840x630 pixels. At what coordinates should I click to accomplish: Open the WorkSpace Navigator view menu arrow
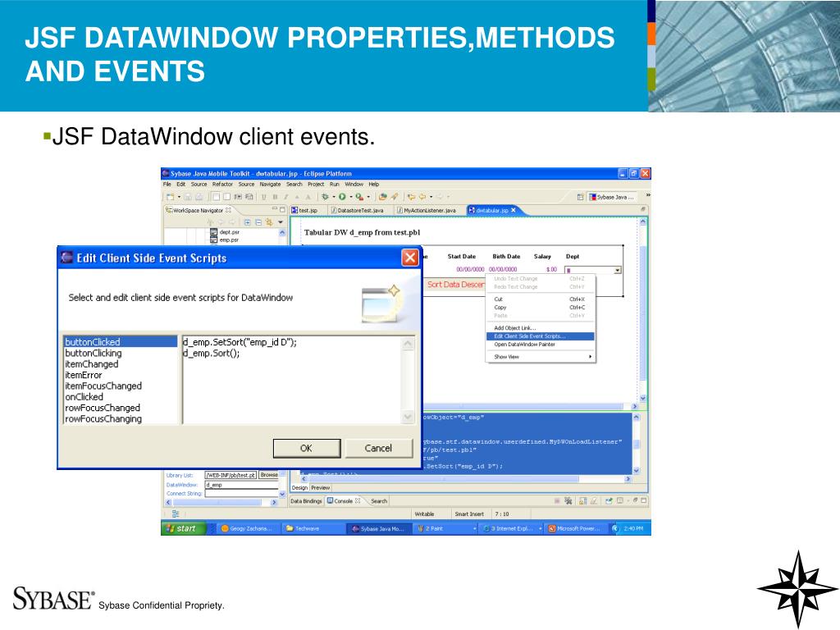coord(281,221)
